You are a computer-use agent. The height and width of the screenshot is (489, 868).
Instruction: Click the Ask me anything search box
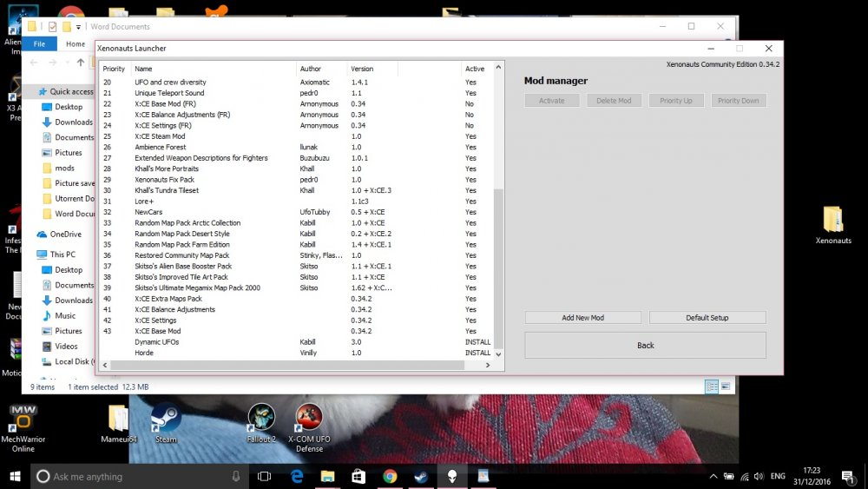tap(138, 476)
